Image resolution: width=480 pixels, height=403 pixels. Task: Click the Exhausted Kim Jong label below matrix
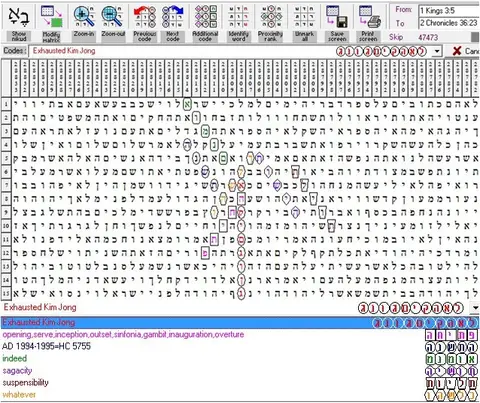[x=40, y=307]
